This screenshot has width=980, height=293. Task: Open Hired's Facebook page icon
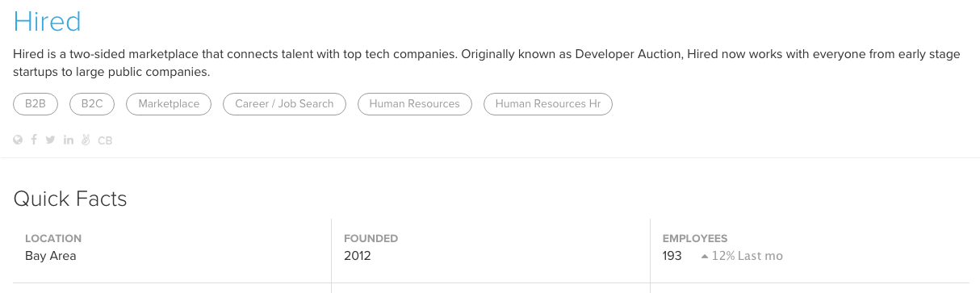(x=34, y=140)
